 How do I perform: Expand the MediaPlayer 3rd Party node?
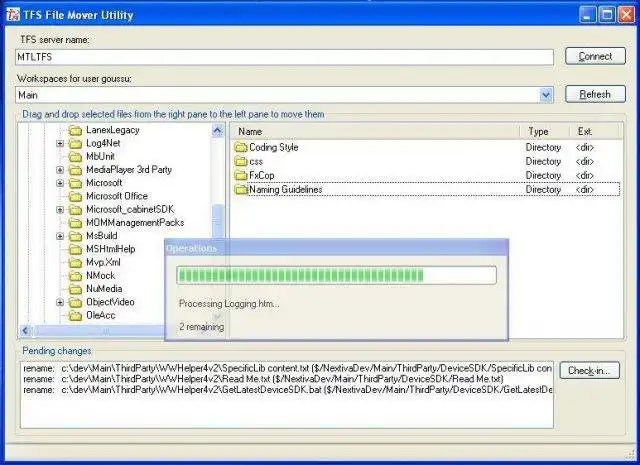60,170
